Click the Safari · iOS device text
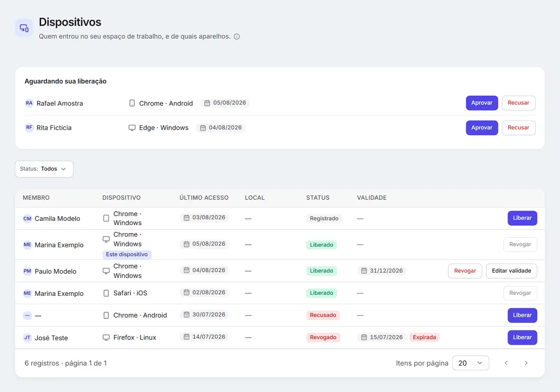560x392 pixels. coord(130,293)
